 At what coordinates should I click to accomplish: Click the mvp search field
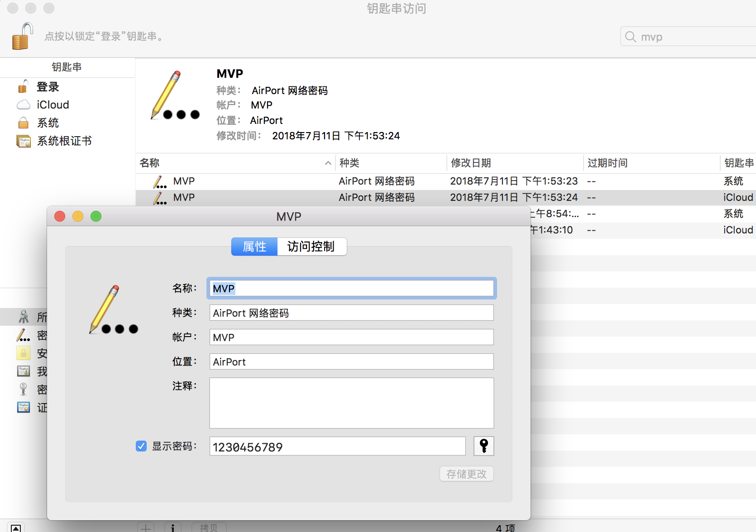(688, 37)
